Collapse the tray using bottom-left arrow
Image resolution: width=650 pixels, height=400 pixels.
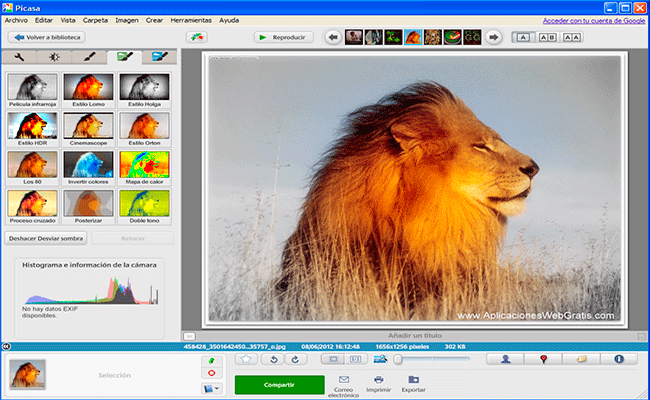click(5, 346)
